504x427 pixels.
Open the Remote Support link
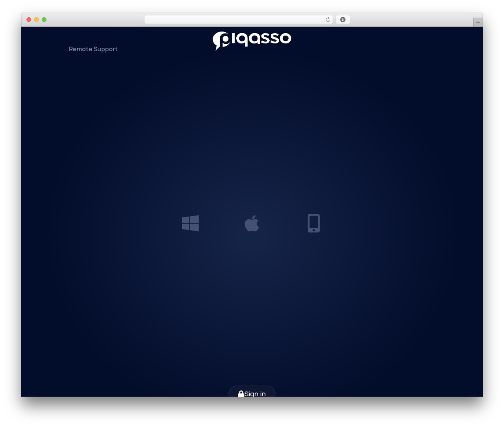93,49
